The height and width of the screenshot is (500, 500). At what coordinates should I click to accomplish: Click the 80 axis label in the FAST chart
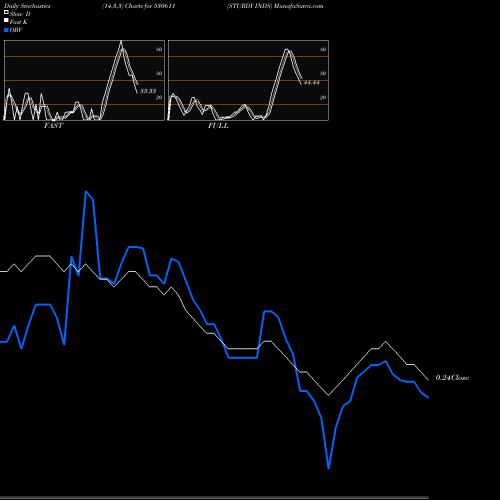coord(159,49)
